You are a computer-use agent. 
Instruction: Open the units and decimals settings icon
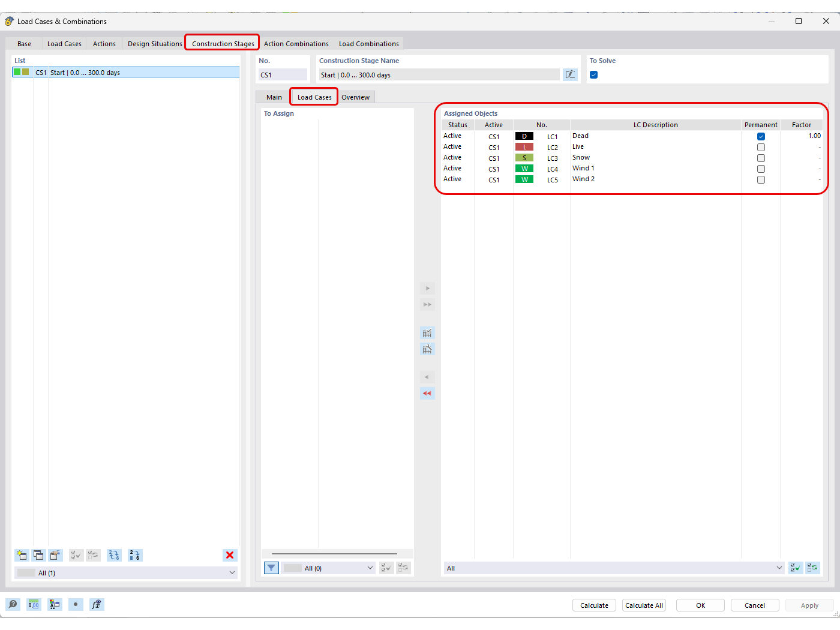(34, 604)
